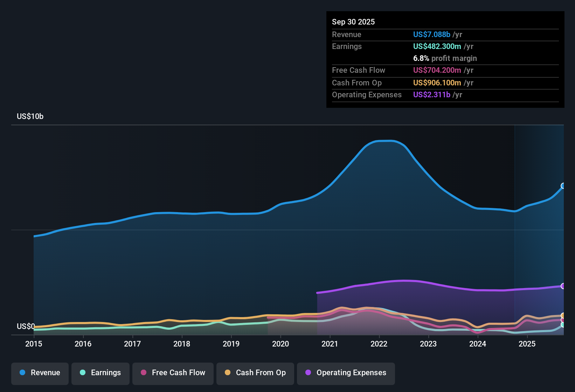Image resolution: width=575 pixels, height=392 pixels.
Task: Click the 2018 x-axis label
Action: point(182,344)
